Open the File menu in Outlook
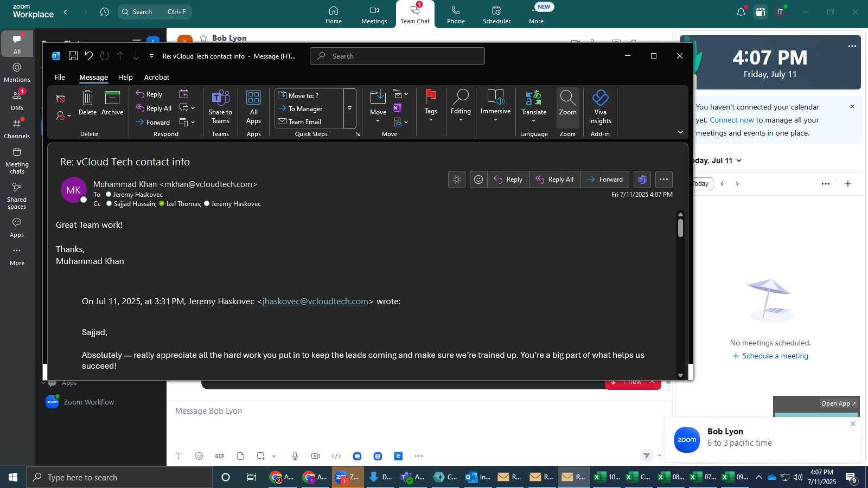 click(60, 77)
